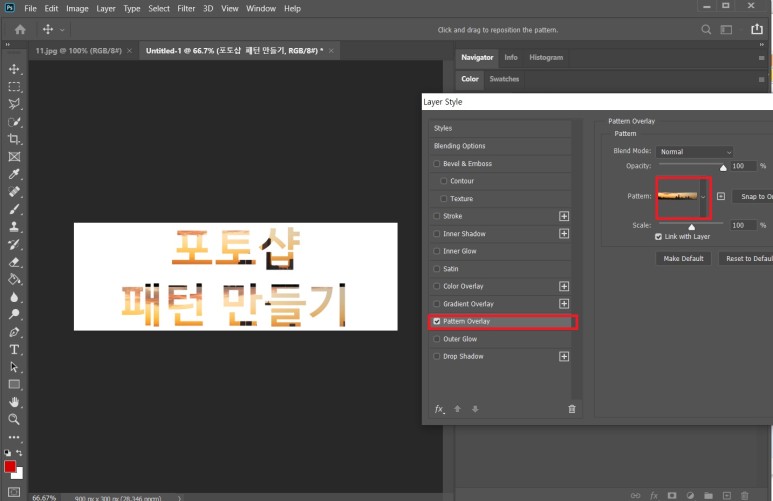The height and width of the screenshot is (501, 773).
Task: Select the Pen tool
Action: [14, 332]
